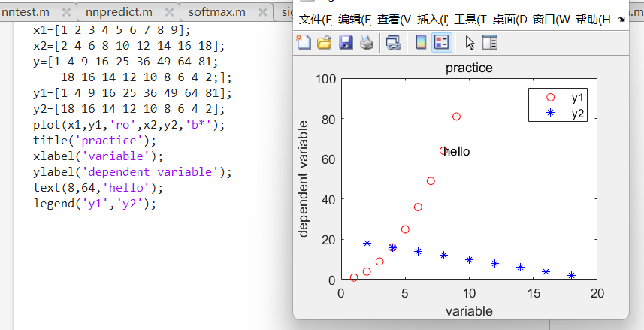Open the 编辑(E) menu in the figure window
The height and width of the screenshot is (330, 644).
coord(355,19)
